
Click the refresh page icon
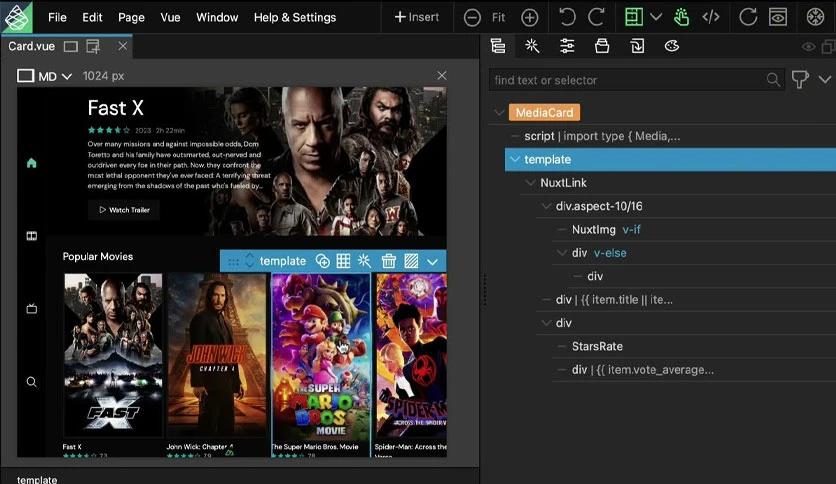pos(748,17)
